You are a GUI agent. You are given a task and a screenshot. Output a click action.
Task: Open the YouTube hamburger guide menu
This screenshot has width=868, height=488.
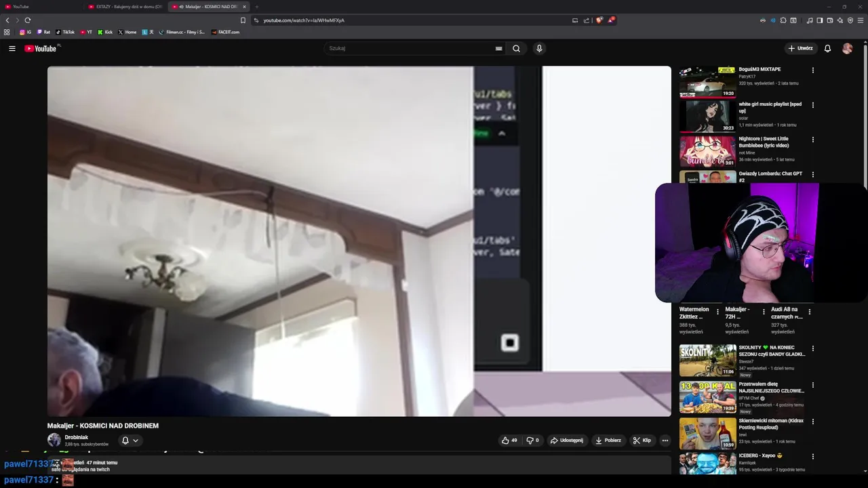point(12,48)
